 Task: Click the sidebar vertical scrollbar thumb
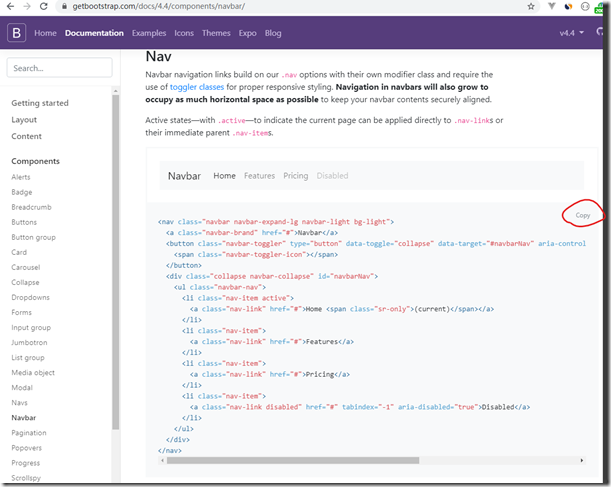point(115,262)
